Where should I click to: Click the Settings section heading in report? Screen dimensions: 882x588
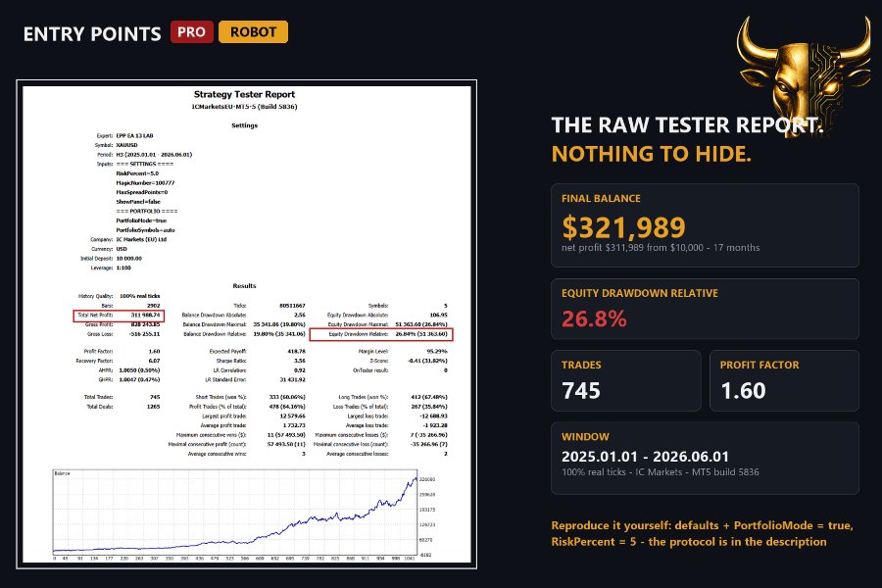(x=245, y=125)
